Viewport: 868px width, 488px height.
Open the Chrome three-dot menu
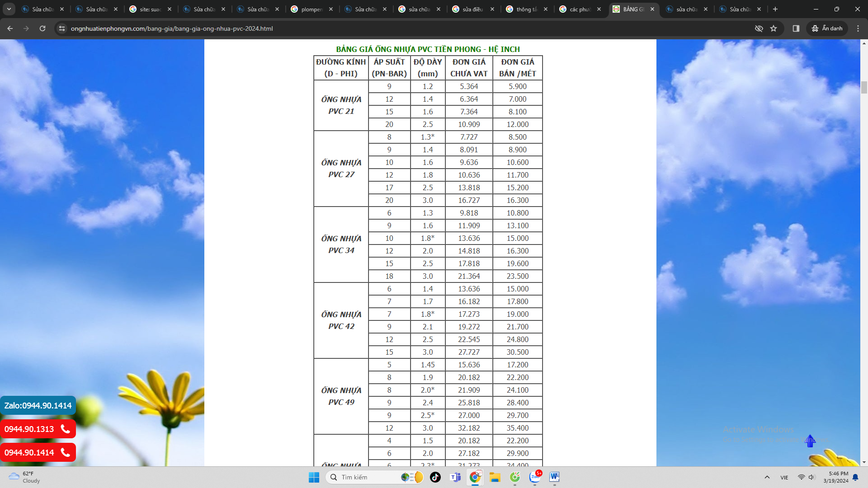[x=858, y=28]
